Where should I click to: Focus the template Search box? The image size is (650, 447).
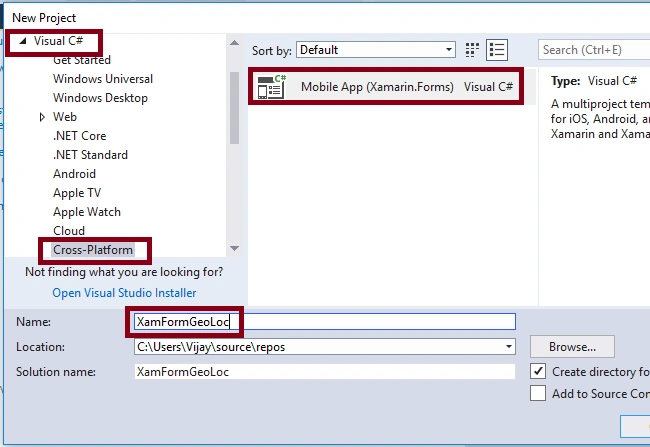[x=594, y=50]
